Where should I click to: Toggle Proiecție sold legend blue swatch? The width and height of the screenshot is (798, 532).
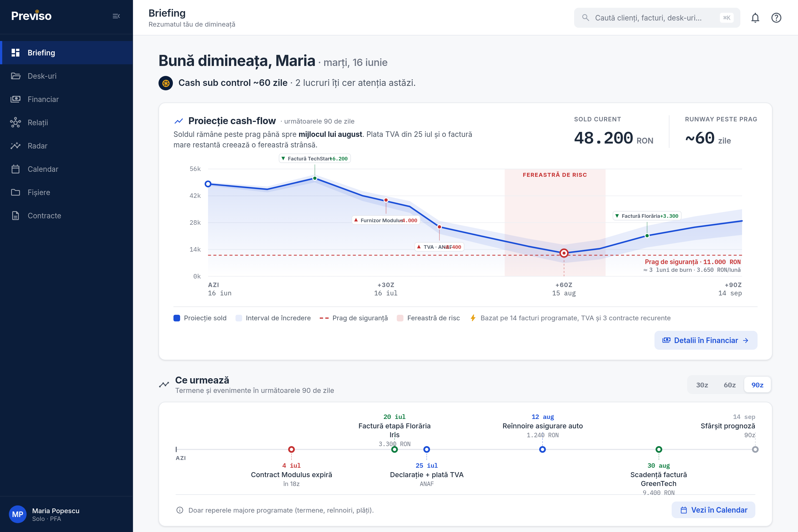(177, 318)
